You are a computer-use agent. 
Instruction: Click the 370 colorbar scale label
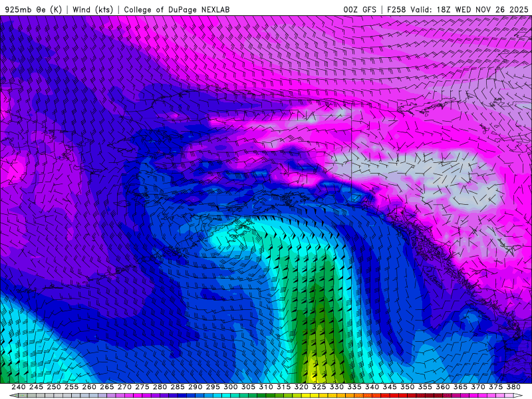pyautogui.click(x=477, y=387)
